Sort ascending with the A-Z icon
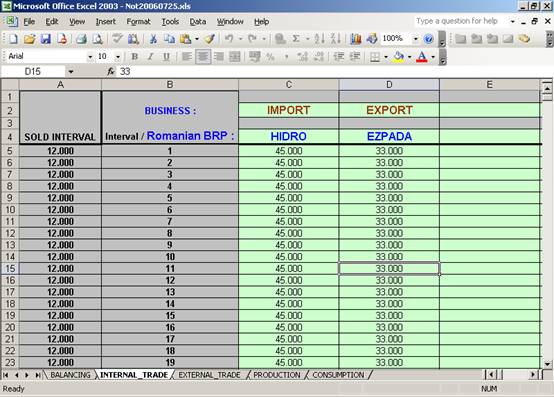This screenshot has width=554, height=397. [x=319, y=39]
